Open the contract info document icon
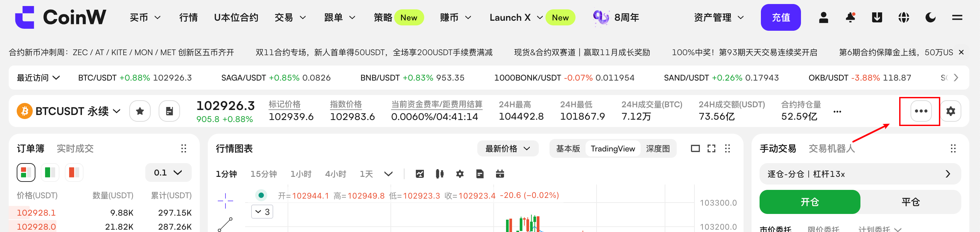 [x=169, y=111]
